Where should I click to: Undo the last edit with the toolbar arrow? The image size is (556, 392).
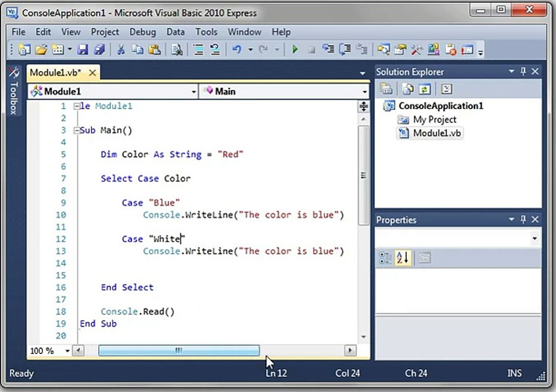237,50
